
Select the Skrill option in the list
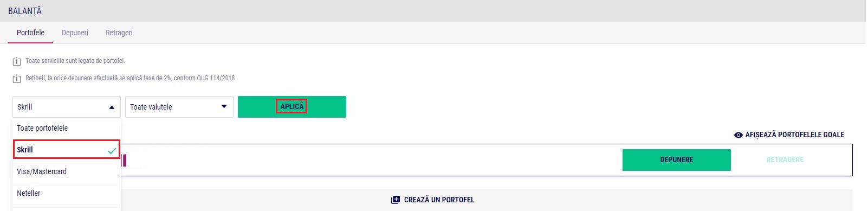point(67,150)
